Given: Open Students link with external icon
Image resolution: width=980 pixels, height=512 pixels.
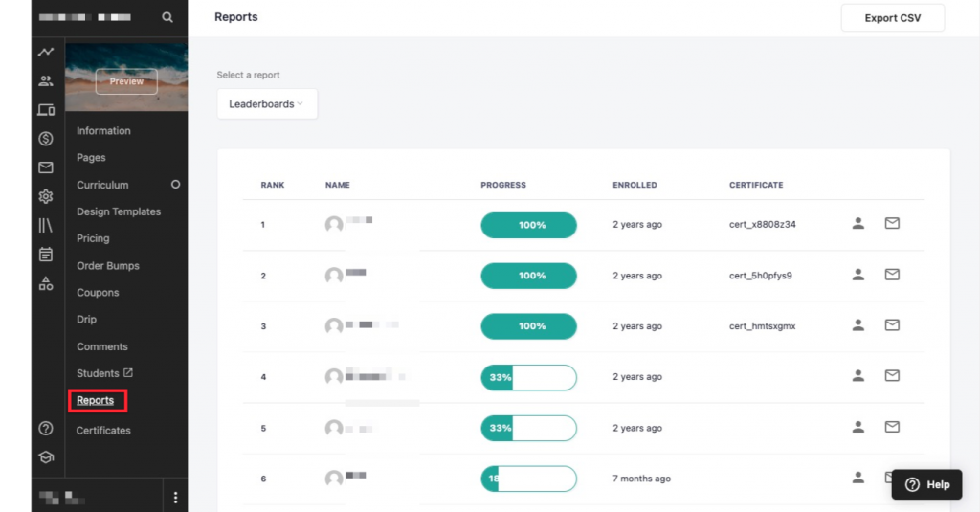Looking at the screenshot, I should click(x=104, y=373).
